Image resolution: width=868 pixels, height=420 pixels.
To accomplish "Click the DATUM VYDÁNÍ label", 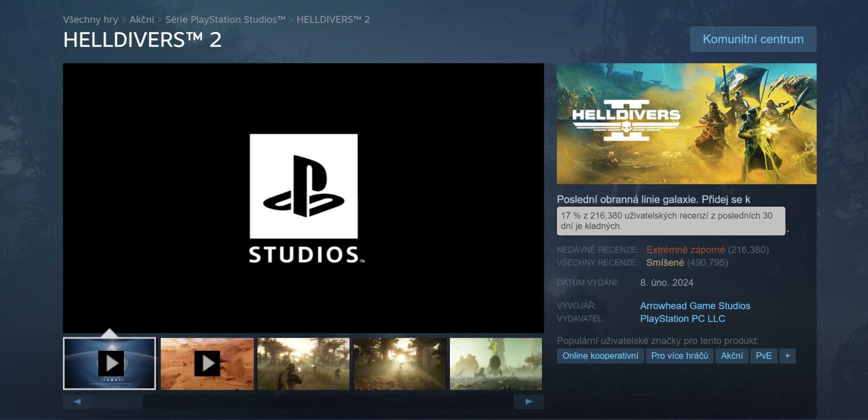I will tap(588, 283).
